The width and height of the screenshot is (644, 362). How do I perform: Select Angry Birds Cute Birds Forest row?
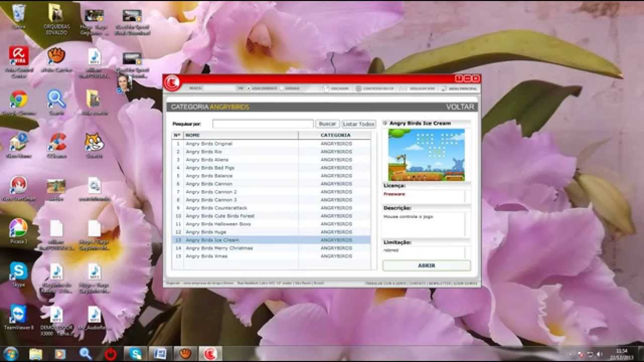tap(271, 216)
